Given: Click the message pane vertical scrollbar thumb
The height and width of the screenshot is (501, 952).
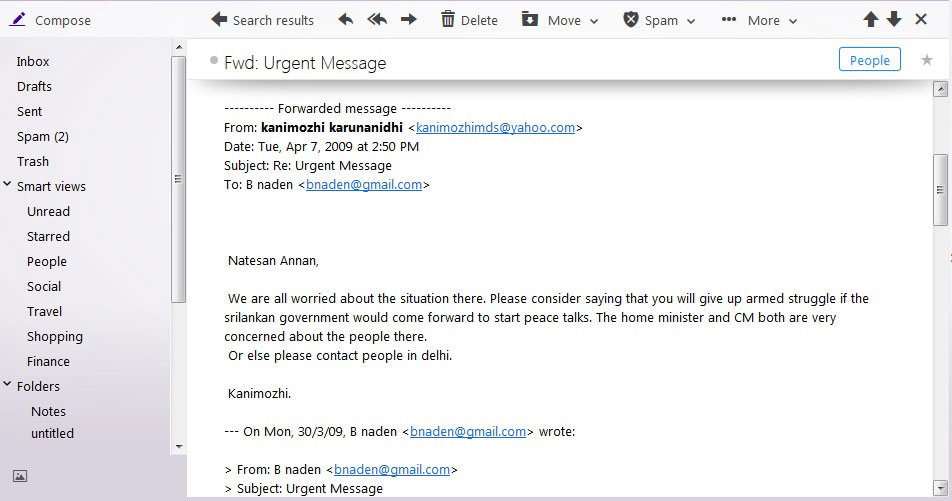Looking at the screenshot, I should [940, 190].
